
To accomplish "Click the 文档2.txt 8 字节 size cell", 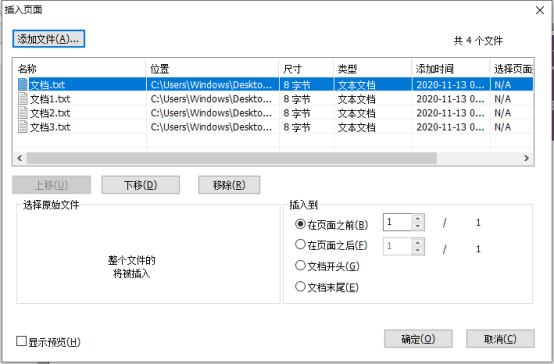I will pos(306,113).
